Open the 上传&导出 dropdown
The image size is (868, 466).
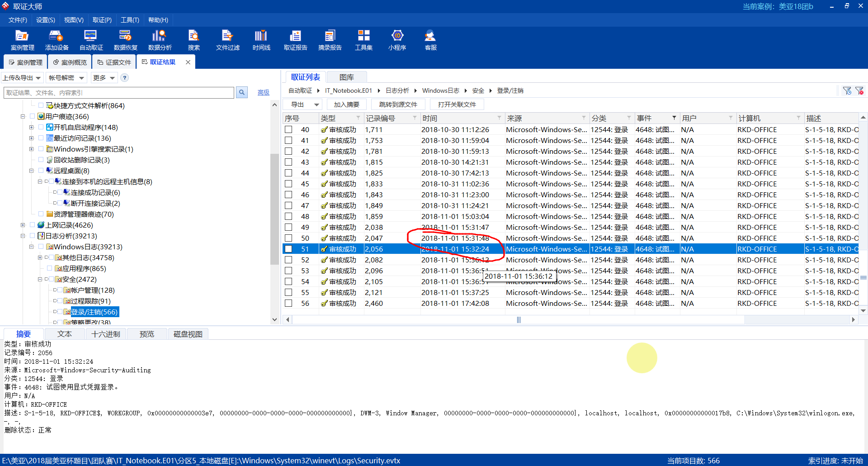pos(22,78)
